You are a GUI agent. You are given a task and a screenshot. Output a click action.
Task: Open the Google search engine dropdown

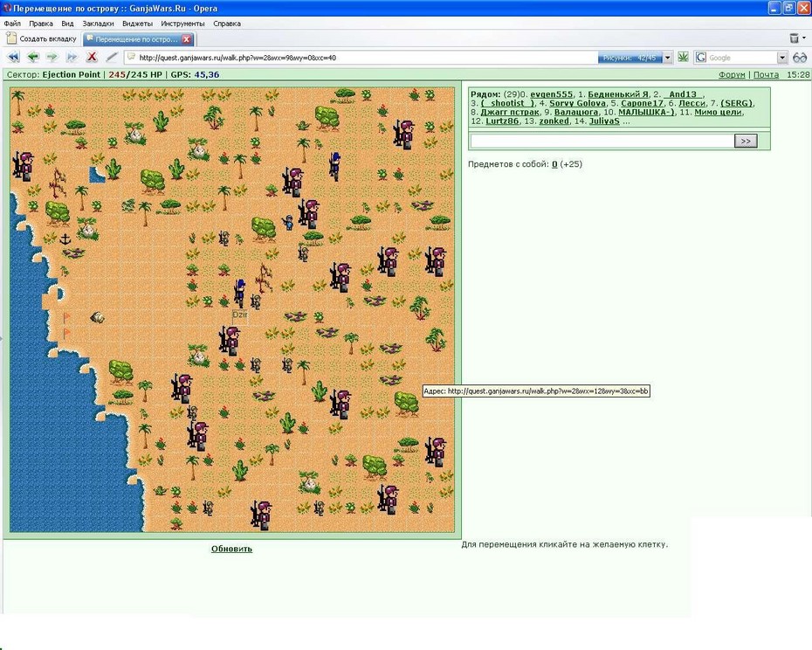click(782, 58)
